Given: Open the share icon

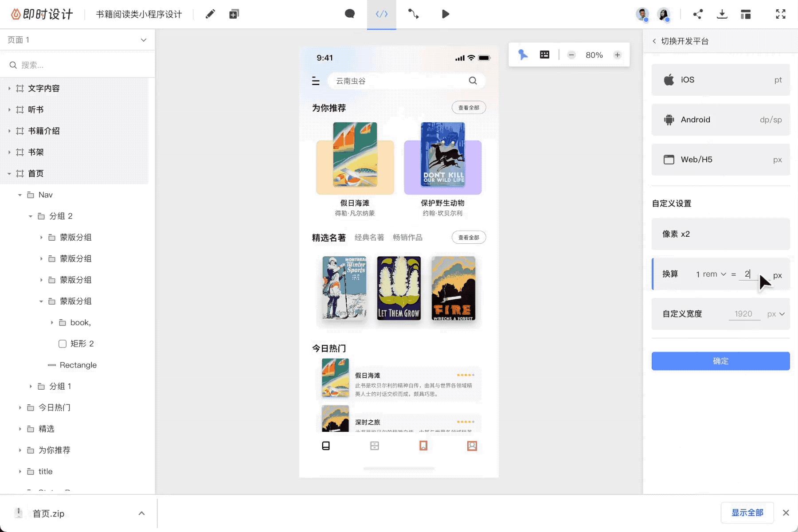Looking at the screenshot, I should pos(698,14).
